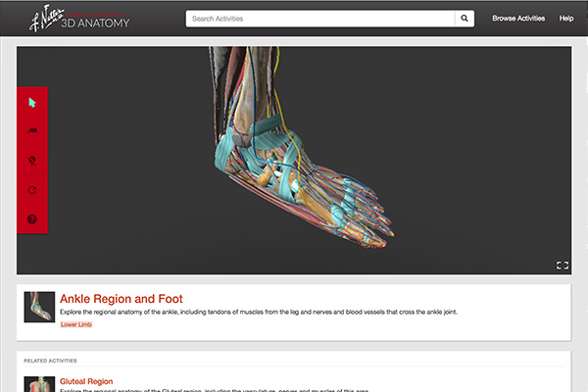The height and width of the screenshot is (392, 588).
Task: Click the 'RELATED ACTIVITIES' heading text
Action: (50, 361)
